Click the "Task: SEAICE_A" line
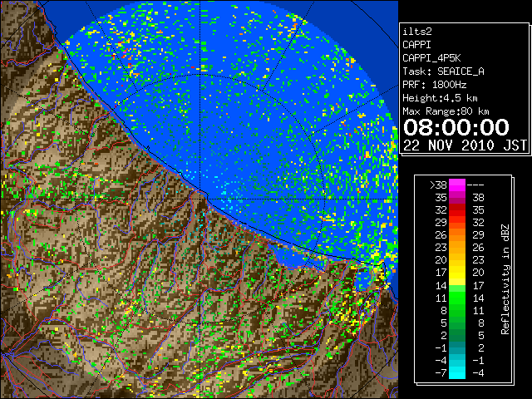The image size is (532, 399). [x=443, y=71]
